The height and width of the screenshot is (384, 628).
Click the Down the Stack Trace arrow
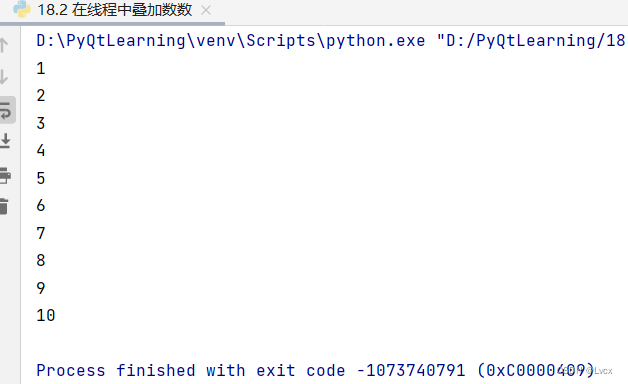4,76
